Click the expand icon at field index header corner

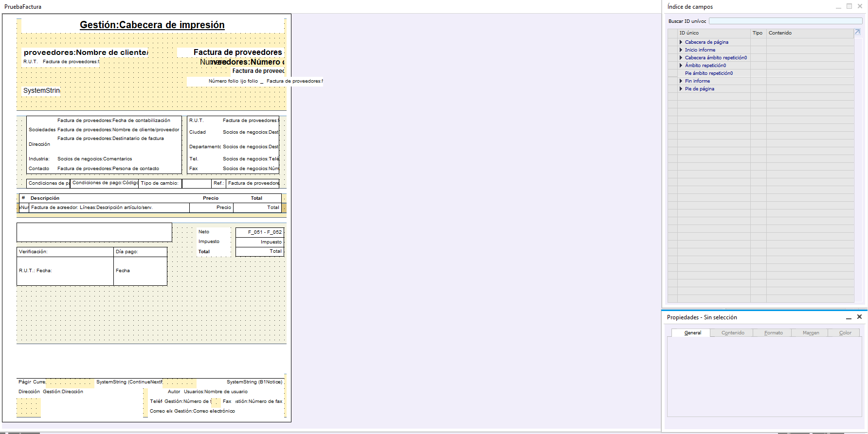point(857,32)
